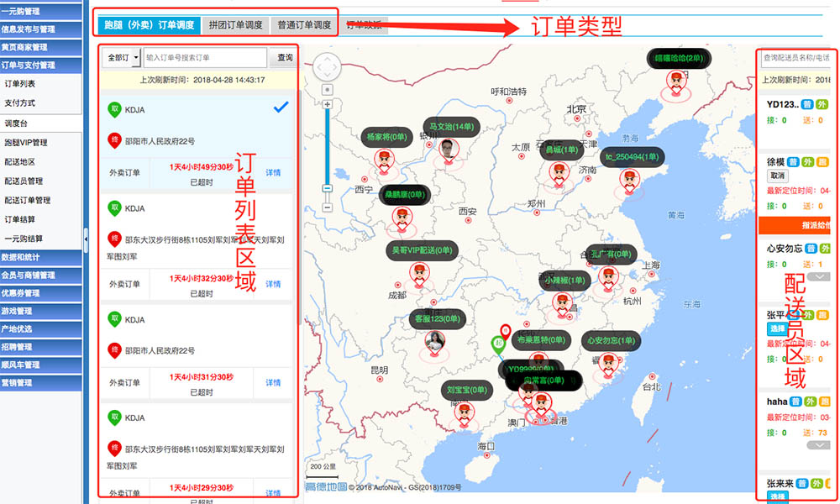Open 详情 link of the first order

[273, 172]
